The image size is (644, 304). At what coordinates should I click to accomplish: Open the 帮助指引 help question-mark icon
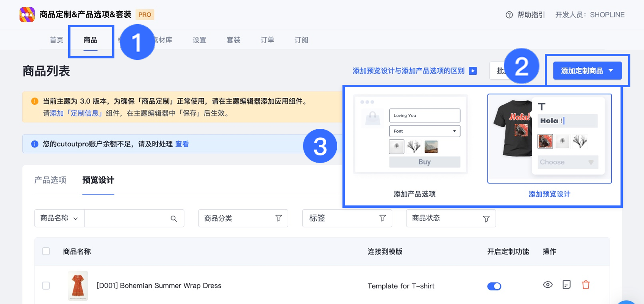tap(509, 15)
